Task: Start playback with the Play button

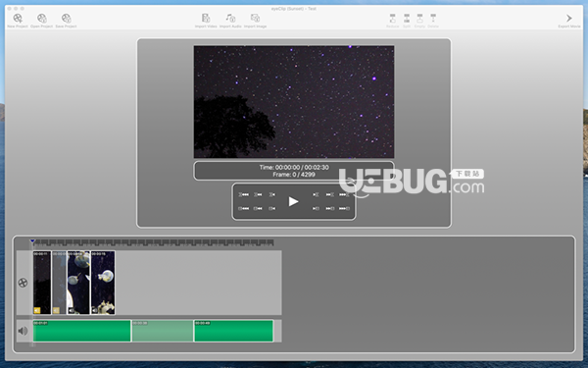Action: (x=293, y=201)
